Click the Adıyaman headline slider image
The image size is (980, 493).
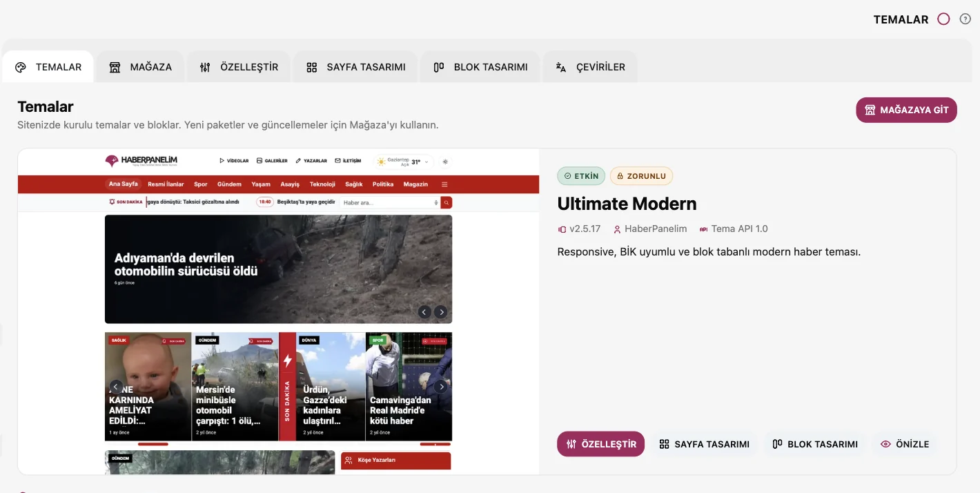pos(278,269)
